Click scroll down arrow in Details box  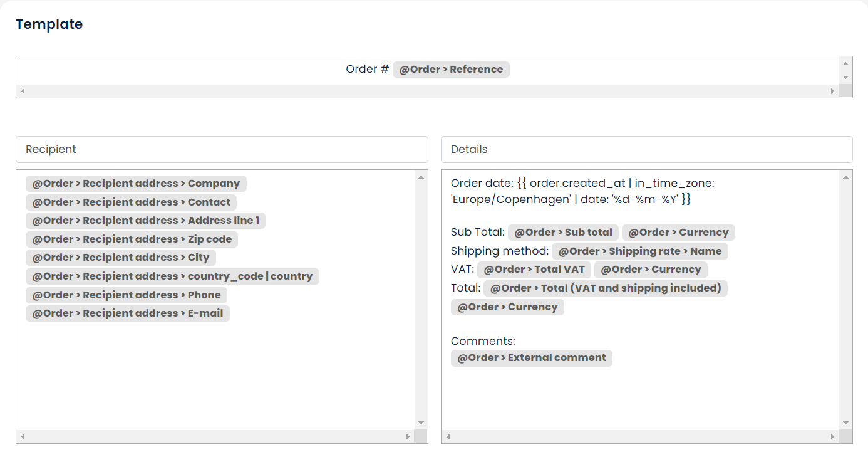(845, 423)
